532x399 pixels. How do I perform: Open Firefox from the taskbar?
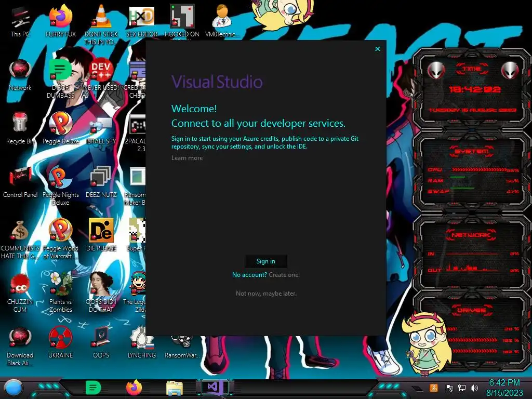coord(134,388)
